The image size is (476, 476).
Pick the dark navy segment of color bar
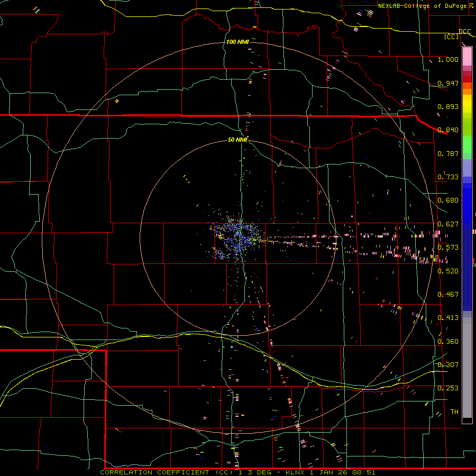467,270
